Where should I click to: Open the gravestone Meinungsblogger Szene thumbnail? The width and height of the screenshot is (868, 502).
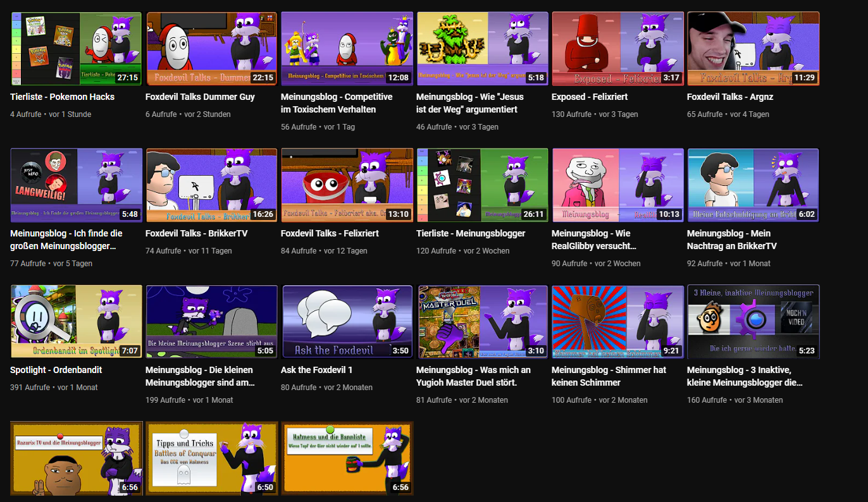click(x=211, y=322)
